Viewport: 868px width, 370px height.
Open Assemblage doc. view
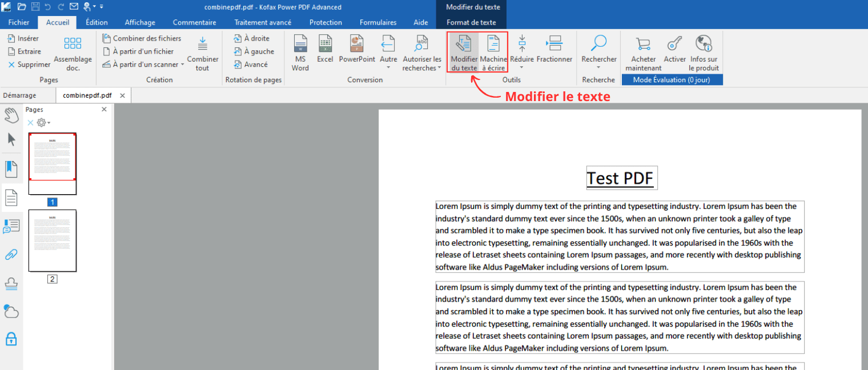[x=73, y=54]
